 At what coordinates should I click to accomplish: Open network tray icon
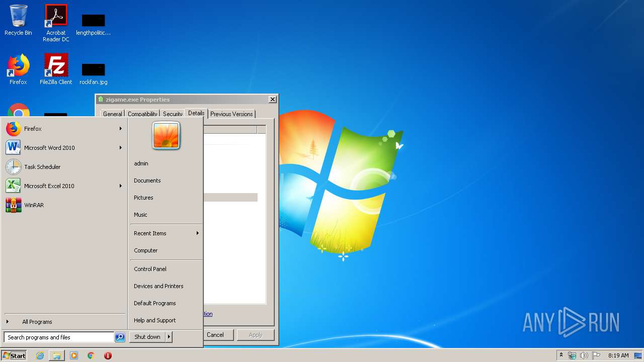[572, 355]
